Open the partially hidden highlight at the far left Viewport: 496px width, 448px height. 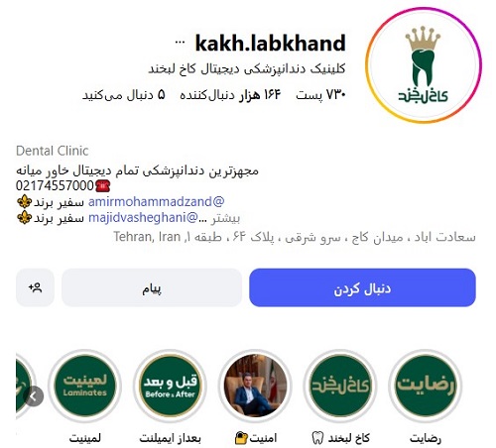tap(23, 386)
